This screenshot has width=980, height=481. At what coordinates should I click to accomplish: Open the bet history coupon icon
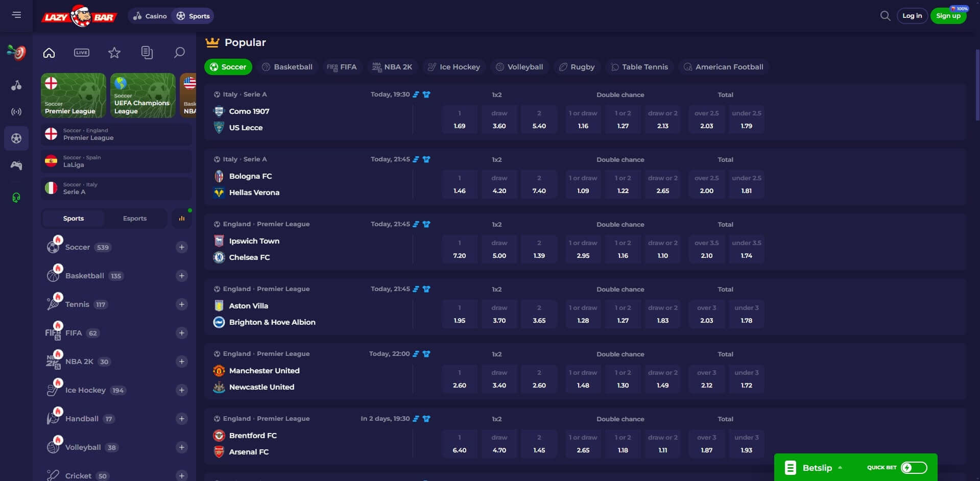[x=147, y=53]
